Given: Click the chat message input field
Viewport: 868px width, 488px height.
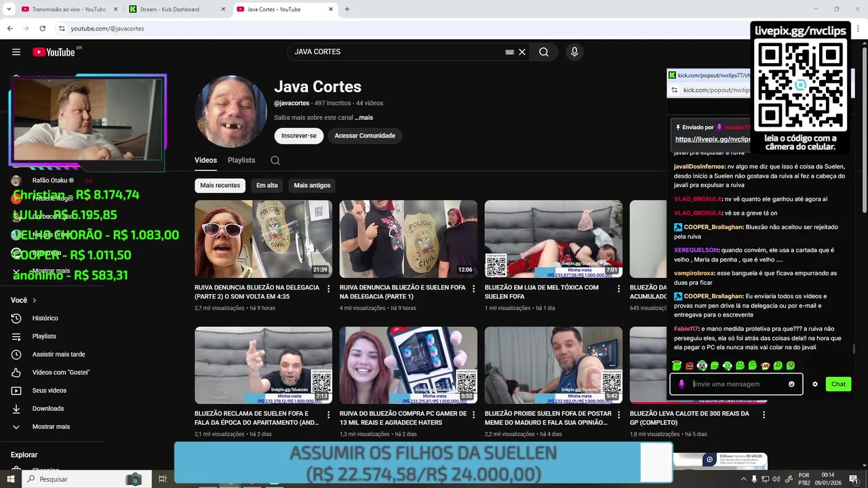Looking at the screenshot, I should pyautogui.click(x=737, y=384).
